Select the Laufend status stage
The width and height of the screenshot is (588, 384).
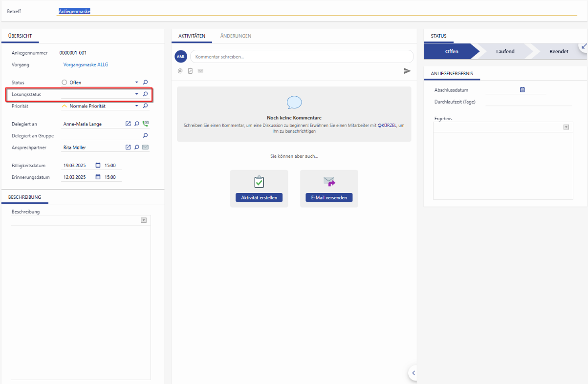point(505,51)
